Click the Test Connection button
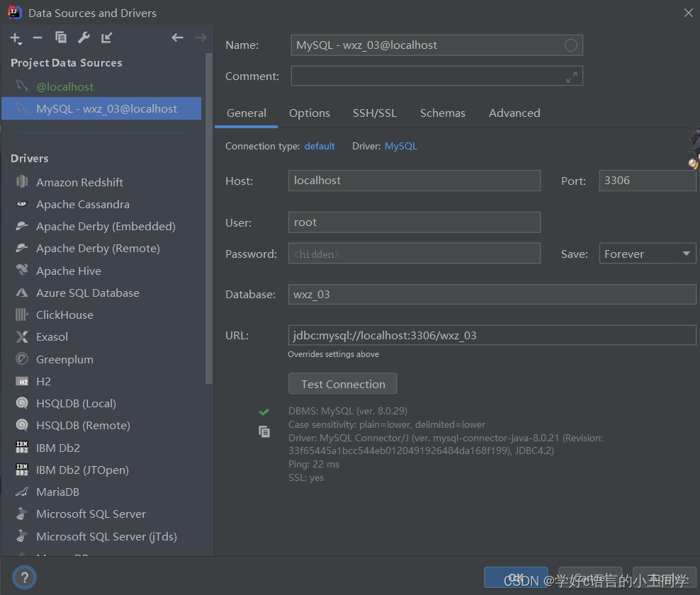The width and height of the screenshot is (700, 595). pos(343,384)
